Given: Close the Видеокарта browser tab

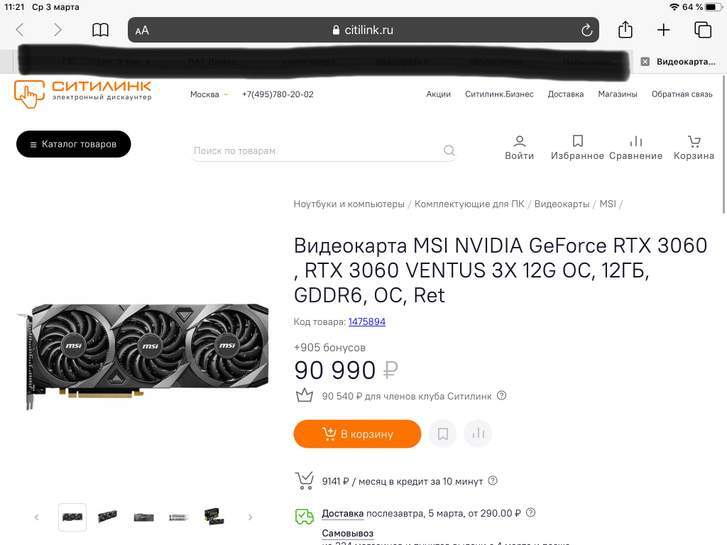Looking at the screenshot, I should pyautogui.click(x=645, y=62).
